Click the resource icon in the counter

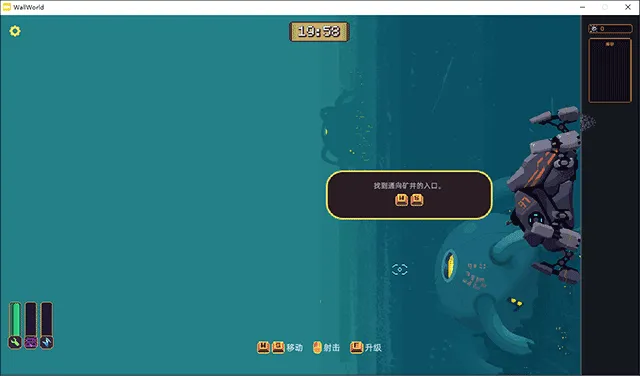click(x=594, y=29)
